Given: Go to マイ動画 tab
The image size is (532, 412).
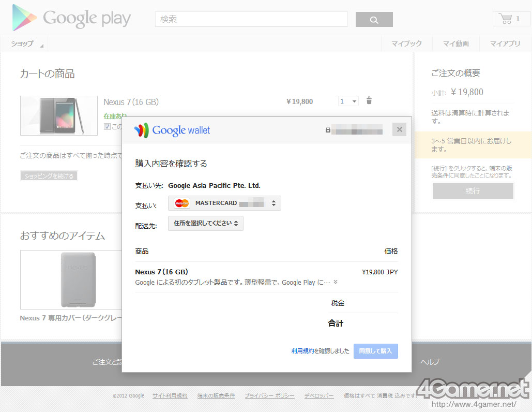Looking at the screenshot, I should pos(455,43).
